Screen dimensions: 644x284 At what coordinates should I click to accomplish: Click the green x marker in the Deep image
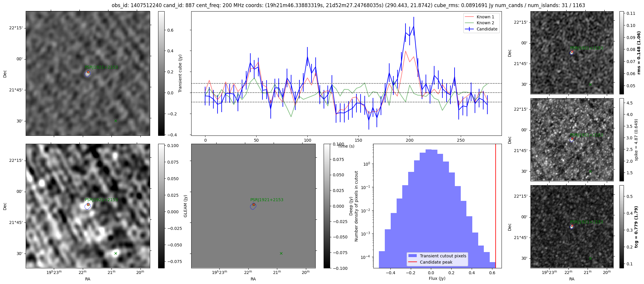(x=116, y=253)
